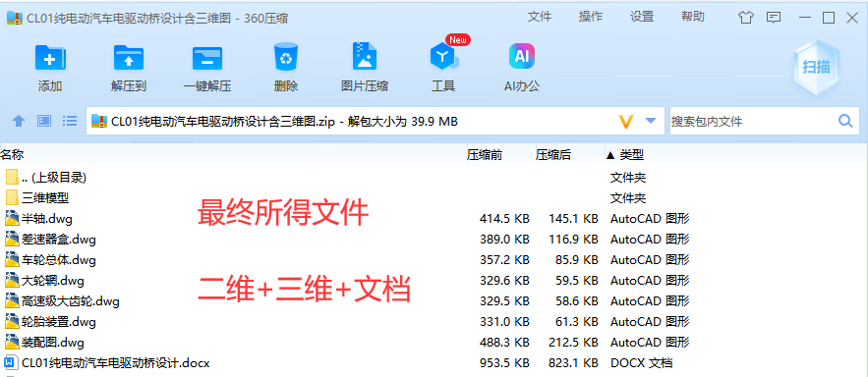Image resolution: width=868 pixels, height=377 pixels.
Task: Click the 解压到 (Extract to) icon
Action: click(129, 58)
